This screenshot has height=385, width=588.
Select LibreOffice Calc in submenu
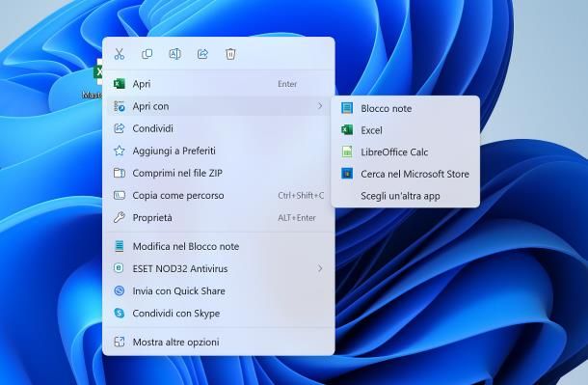406,152
